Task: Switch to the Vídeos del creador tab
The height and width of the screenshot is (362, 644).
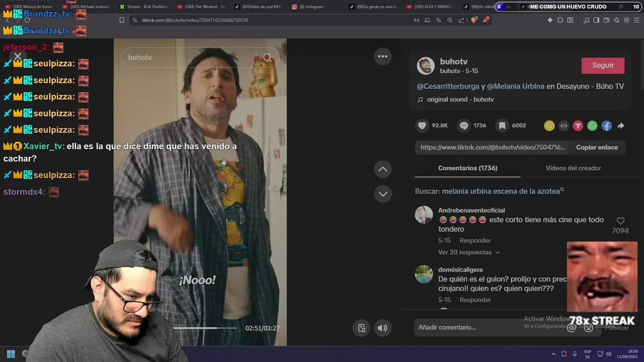Action: 573,168
